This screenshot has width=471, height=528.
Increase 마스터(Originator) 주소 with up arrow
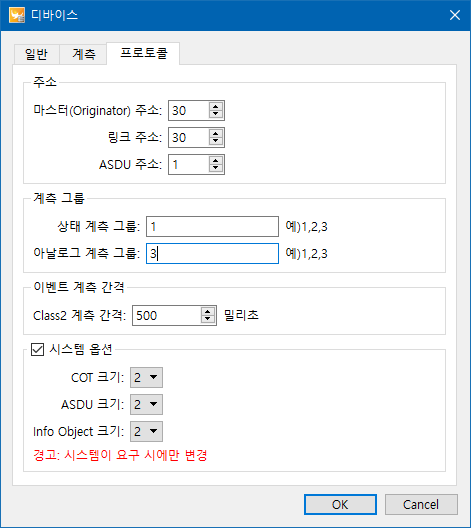216,106
